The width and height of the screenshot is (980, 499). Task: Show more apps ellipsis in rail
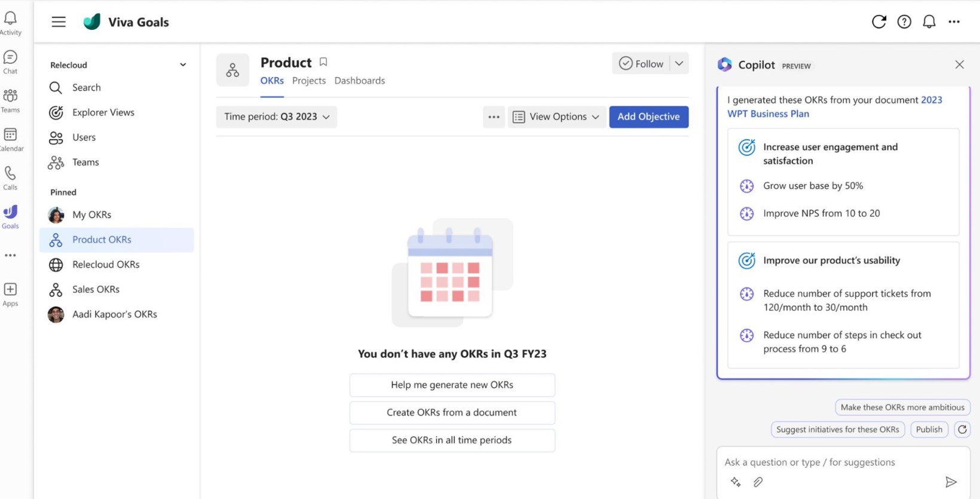point(10,255)
